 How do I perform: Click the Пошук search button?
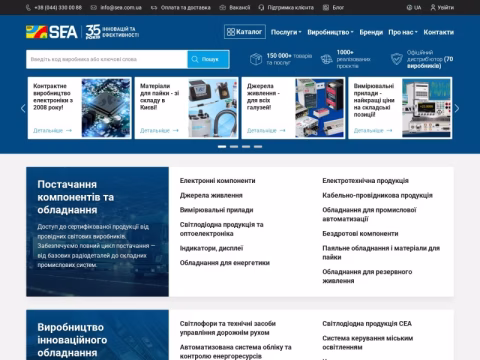(x=208, y=59)
